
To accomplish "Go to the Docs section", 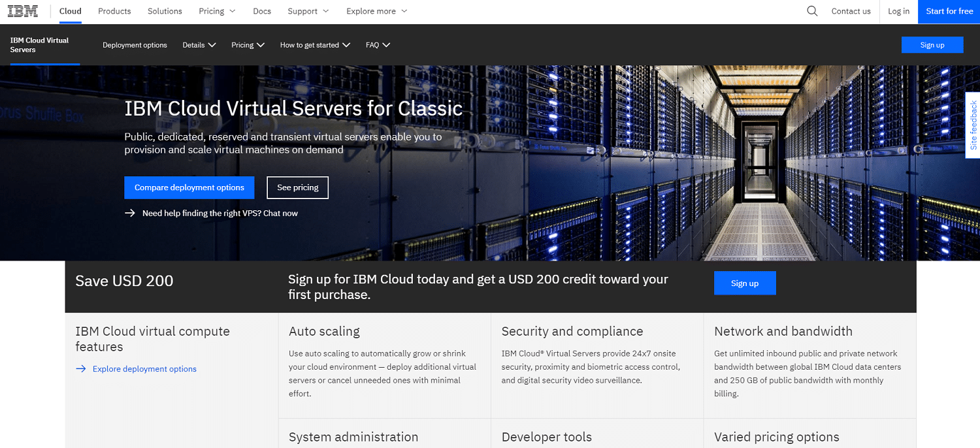I will [261, 11].
